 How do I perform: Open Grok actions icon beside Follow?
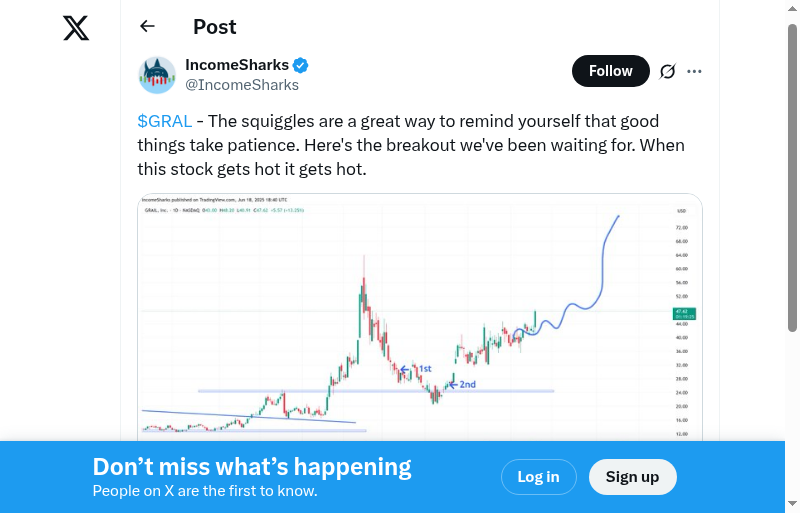point(668,71)
